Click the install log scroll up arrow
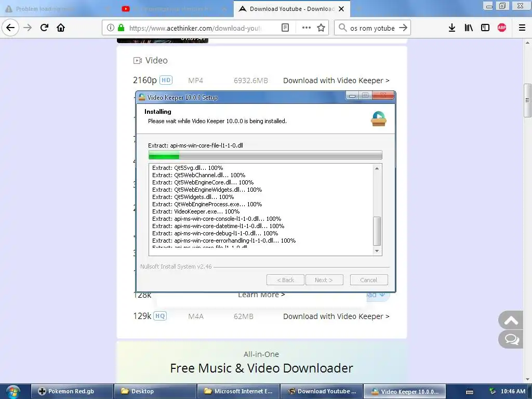532x399 pixels. coord(377,168)
